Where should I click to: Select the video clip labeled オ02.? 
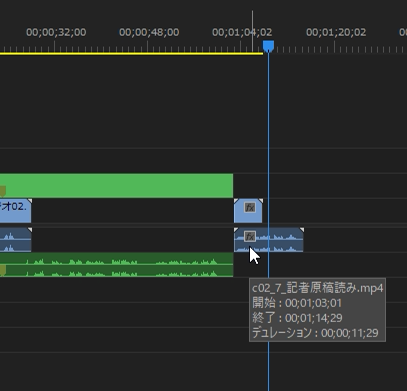[15, 211]
